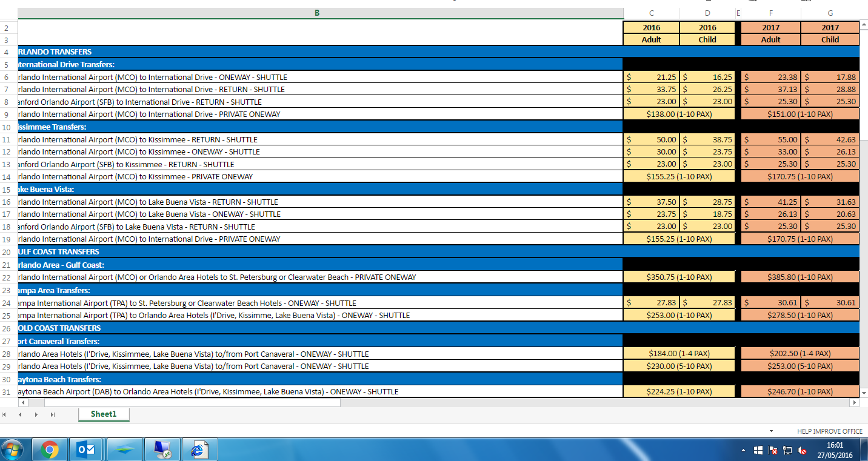Select the narrow column E header
Viewport: 868px width, 461px height.
point(738,13)
